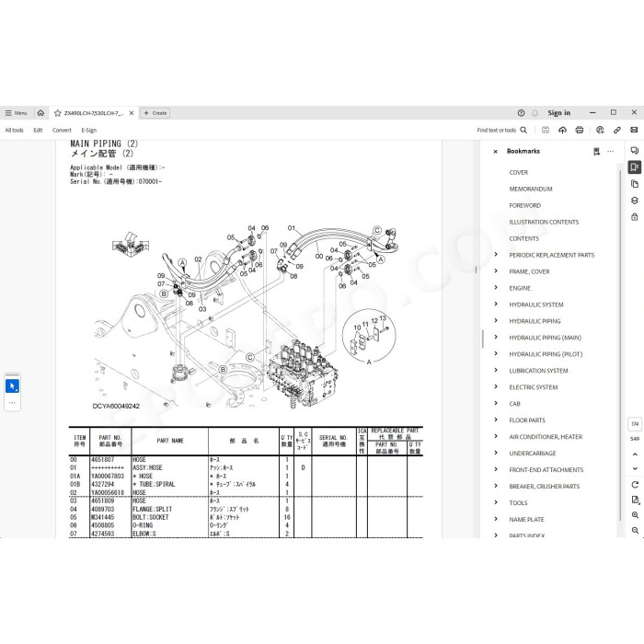Open the notifications bell icon
This screenshot has height=644, width=644.
click(x=535, y=113)
